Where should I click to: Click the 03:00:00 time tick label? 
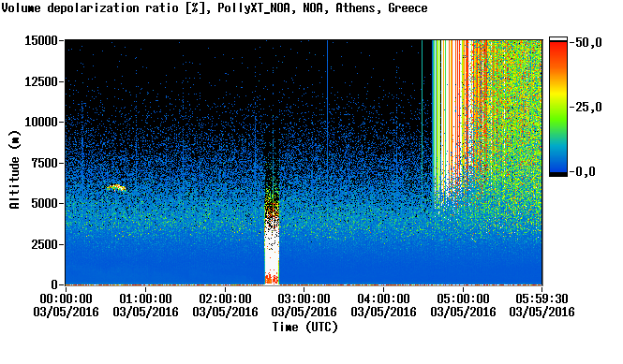[304, 298]
